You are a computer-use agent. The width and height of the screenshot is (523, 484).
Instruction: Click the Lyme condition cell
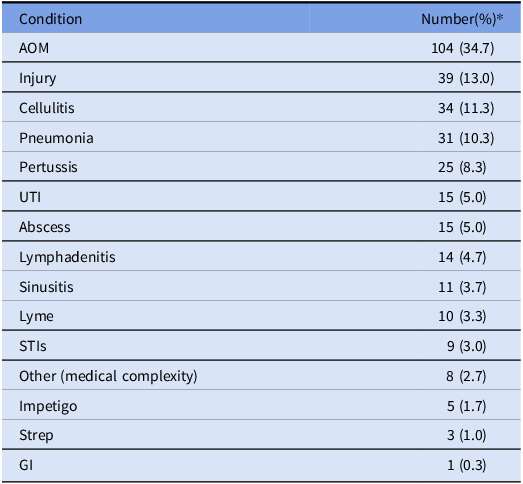[36, 317]
